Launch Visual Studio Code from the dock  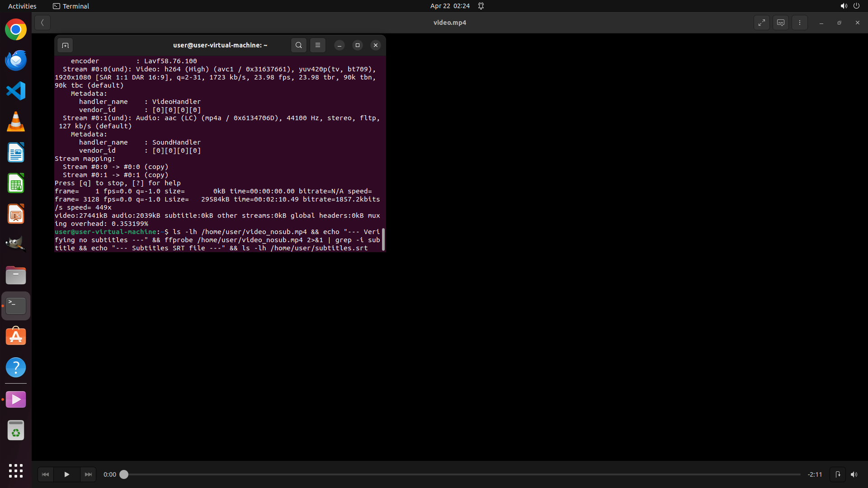coord(16,91)
